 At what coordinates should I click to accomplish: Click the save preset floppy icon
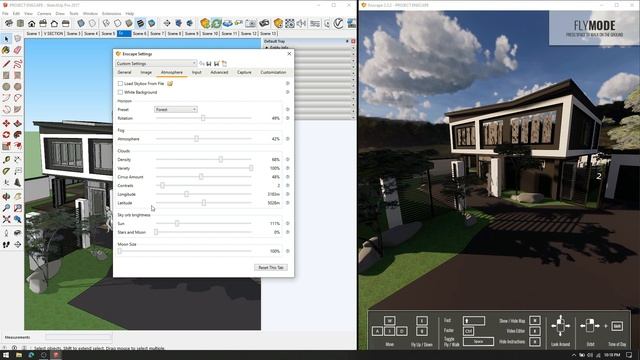pos(209,64)
